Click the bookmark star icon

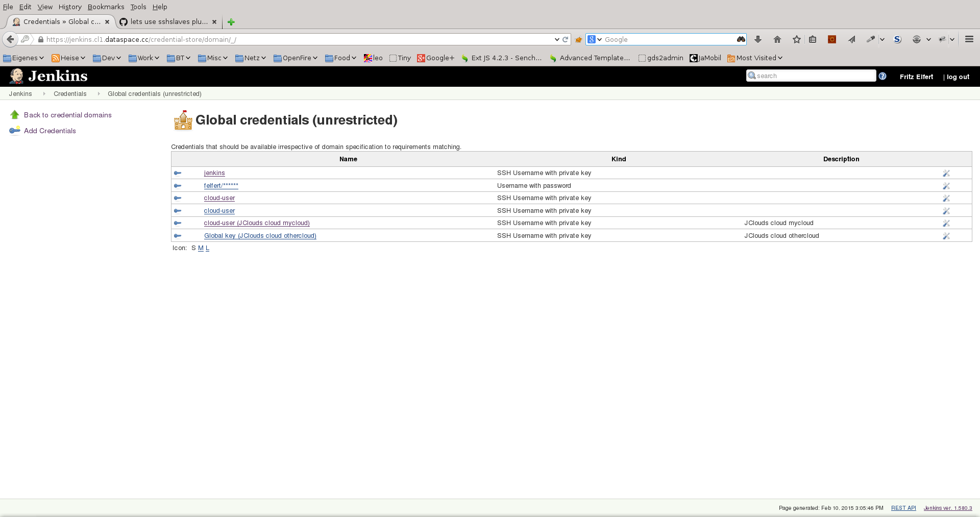click(x=797, y=39)
